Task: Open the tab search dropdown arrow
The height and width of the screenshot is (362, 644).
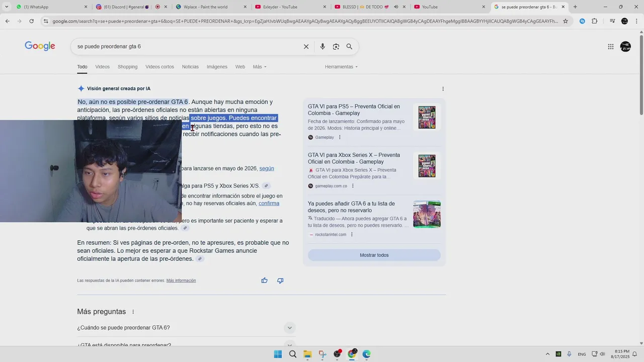Action: coord(7,7)
